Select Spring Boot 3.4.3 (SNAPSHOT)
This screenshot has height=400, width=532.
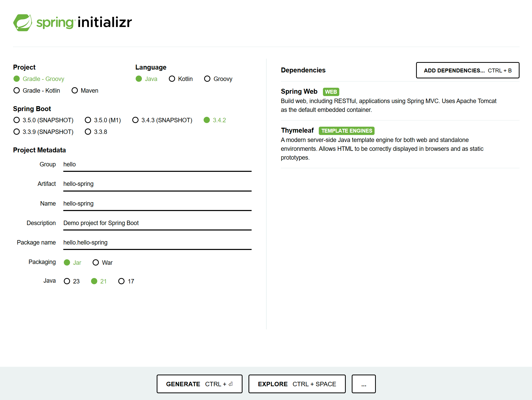pyautogui.click(x=135, y=120)
